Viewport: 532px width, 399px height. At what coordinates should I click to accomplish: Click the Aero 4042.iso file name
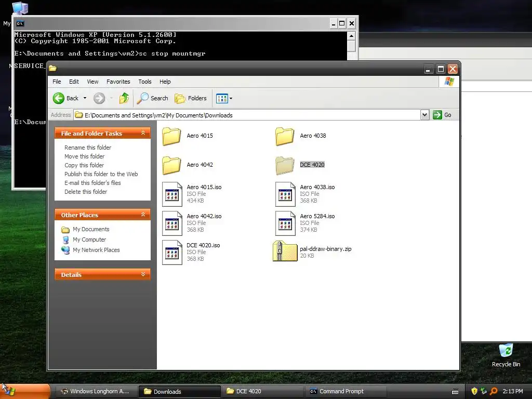[204, 216]
